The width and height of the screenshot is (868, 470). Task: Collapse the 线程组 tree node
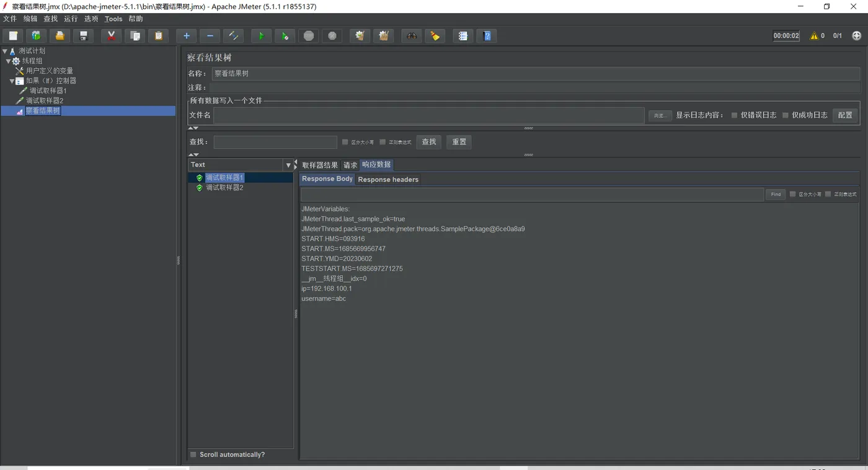point(9,61)
